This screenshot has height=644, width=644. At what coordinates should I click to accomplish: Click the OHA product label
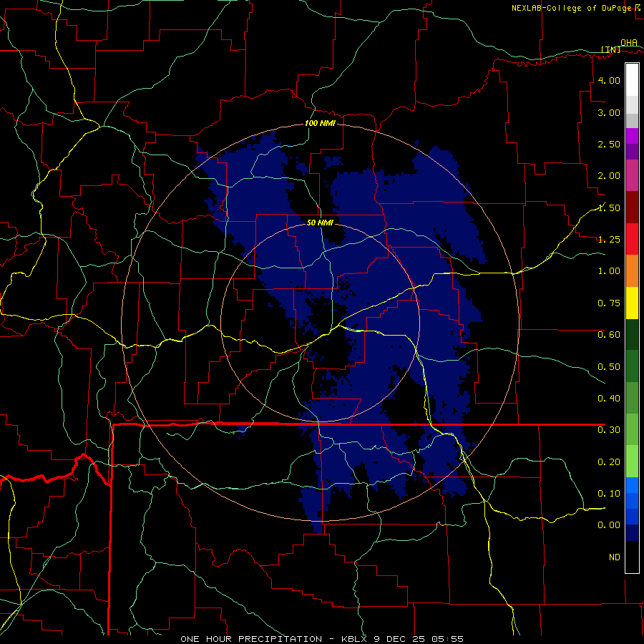coord(629,42)
